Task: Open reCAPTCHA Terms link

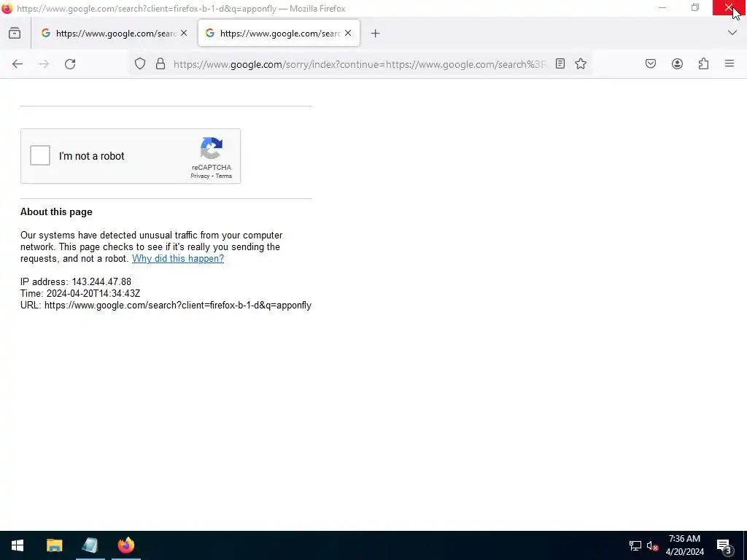Action: click(x=224, y=176)
